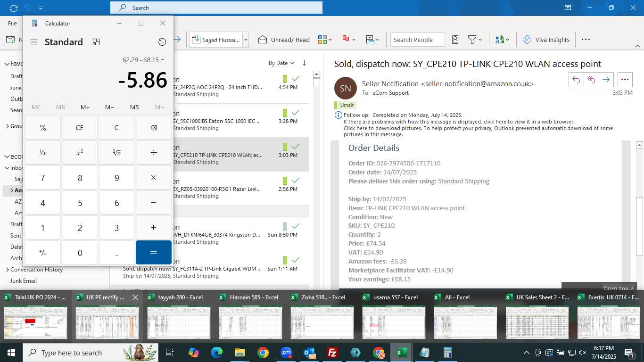
Task: Click the Follow Up red flag icon
Action: point(346,40)
